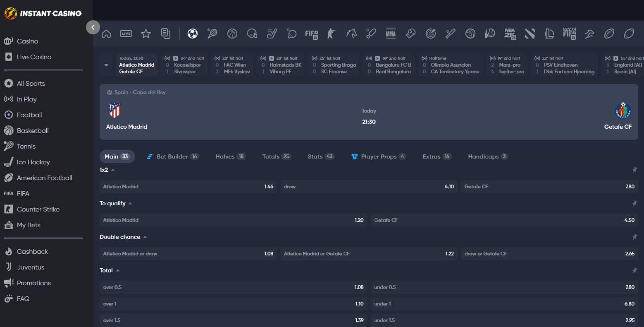Select the baseball bat icon

(x=450, y=34)
